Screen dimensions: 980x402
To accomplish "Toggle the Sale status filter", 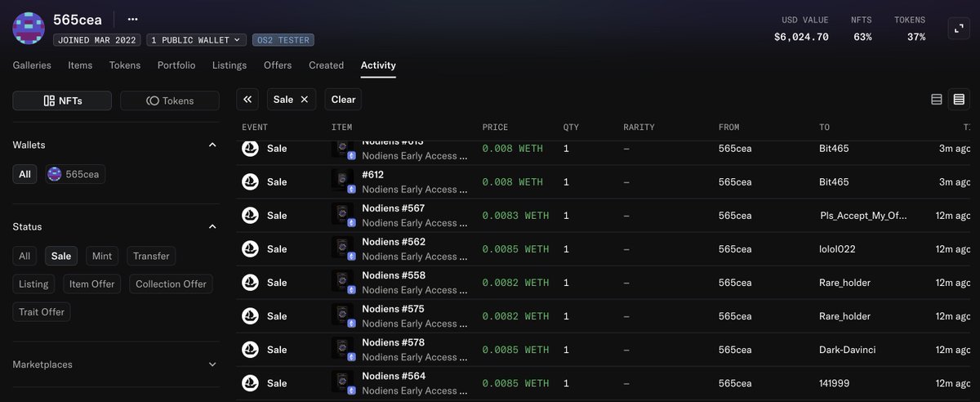I will coord(61,256).
